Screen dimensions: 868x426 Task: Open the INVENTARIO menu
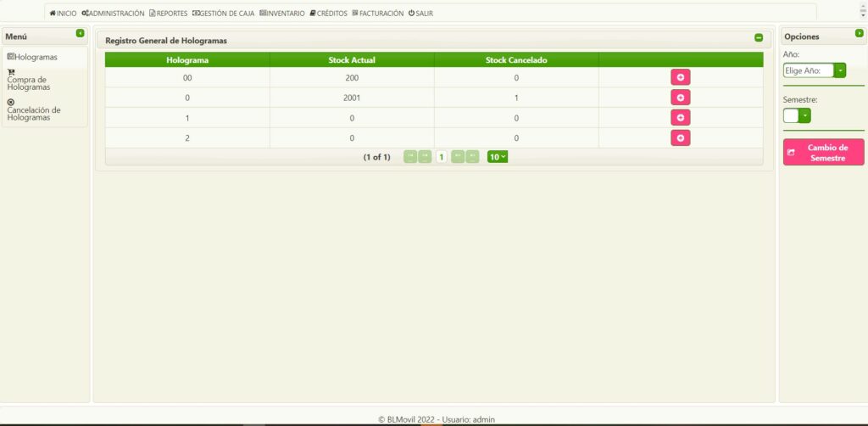tap(282, 14)
